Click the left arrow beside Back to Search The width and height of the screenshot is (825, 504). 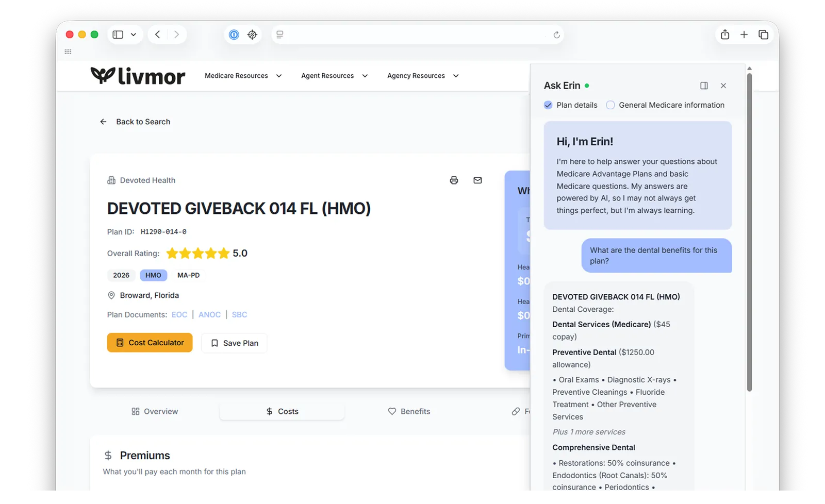pyautogui.click(x=103, y=122)
